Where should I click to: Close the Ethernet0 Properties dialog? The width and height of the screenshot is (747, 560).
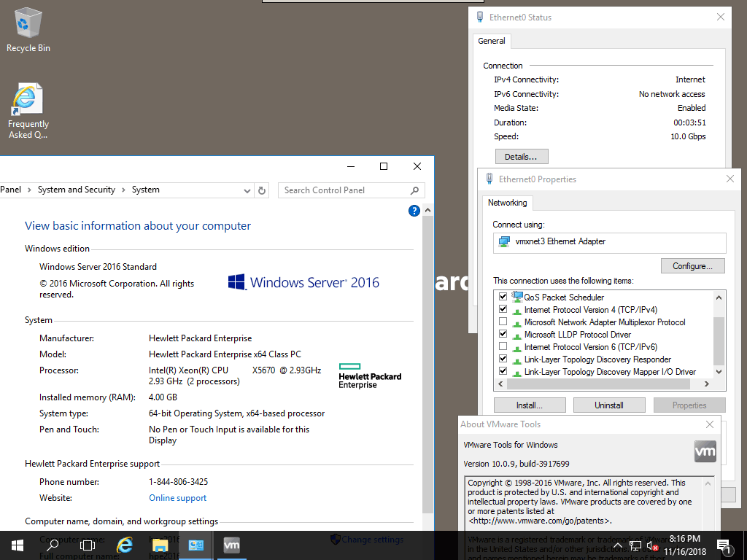[730, 179]
